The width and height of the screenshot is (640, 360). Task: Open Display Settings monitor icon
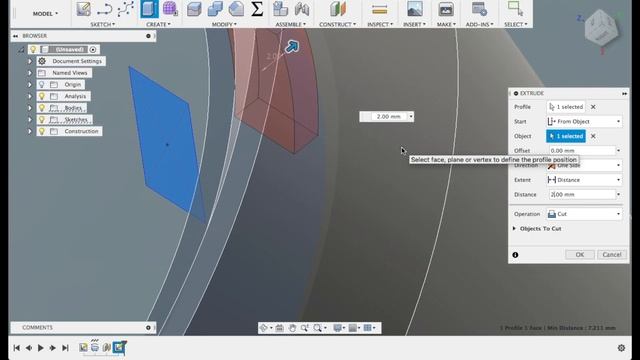click(x=338, y=328)
